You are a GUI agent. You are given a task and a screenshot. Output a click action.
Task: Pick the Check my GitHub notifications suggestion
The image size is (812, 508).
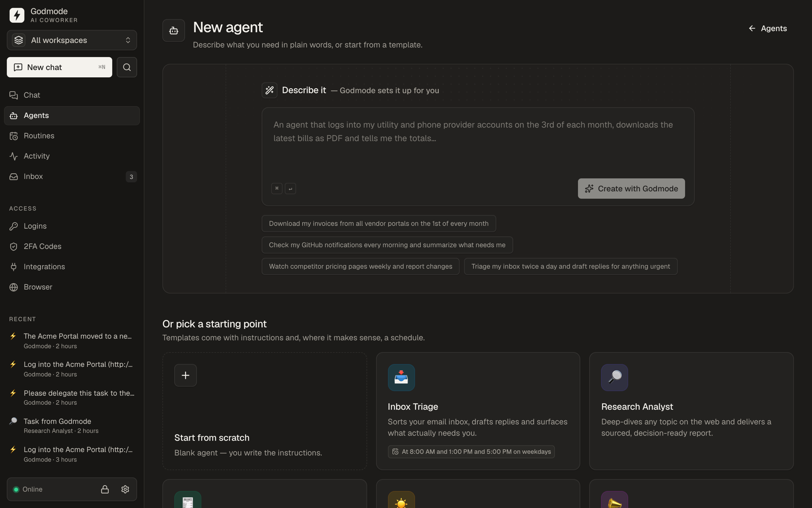click(387, 245)
